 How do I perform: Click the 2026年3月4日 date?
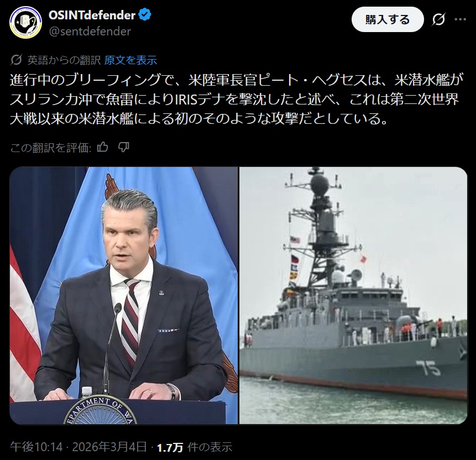tap(109, 447)
